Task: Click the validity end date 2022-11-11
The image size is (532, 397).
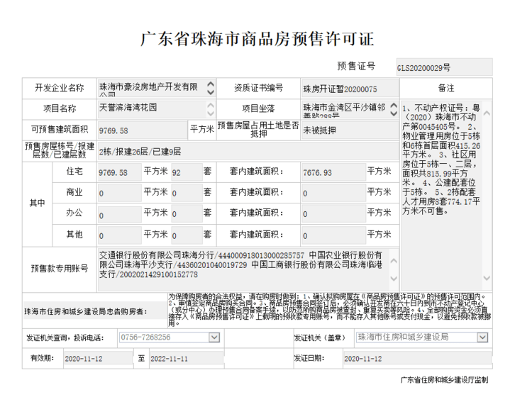Action: (181, 359)
